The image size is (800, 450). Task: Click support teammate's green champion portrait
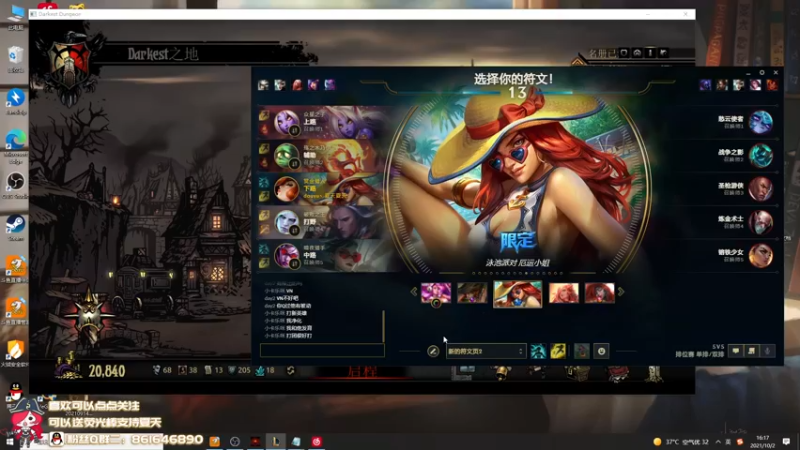286,156
